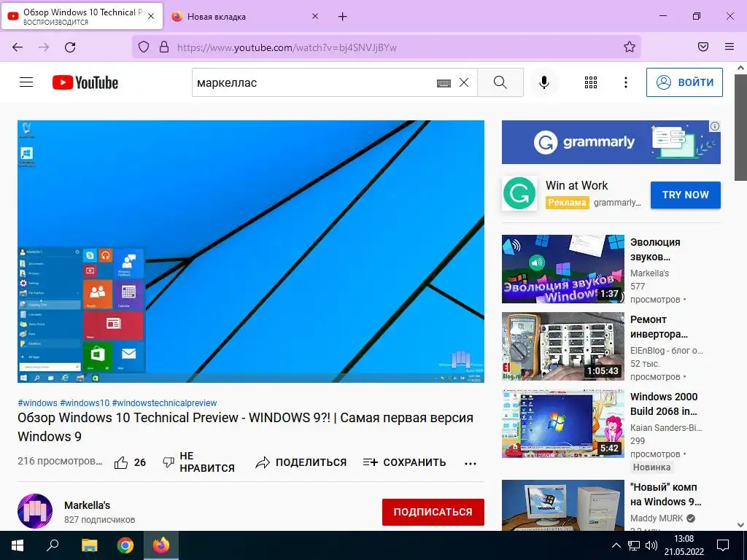Open Windows taskbar search
The width and height of the screenshot is (747, 560).
click(53, 545)
